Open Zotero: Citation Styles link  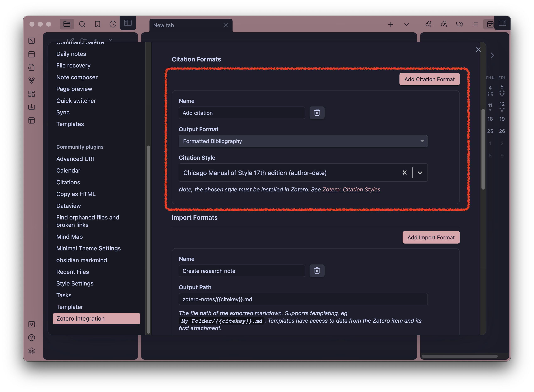[351, 189]
